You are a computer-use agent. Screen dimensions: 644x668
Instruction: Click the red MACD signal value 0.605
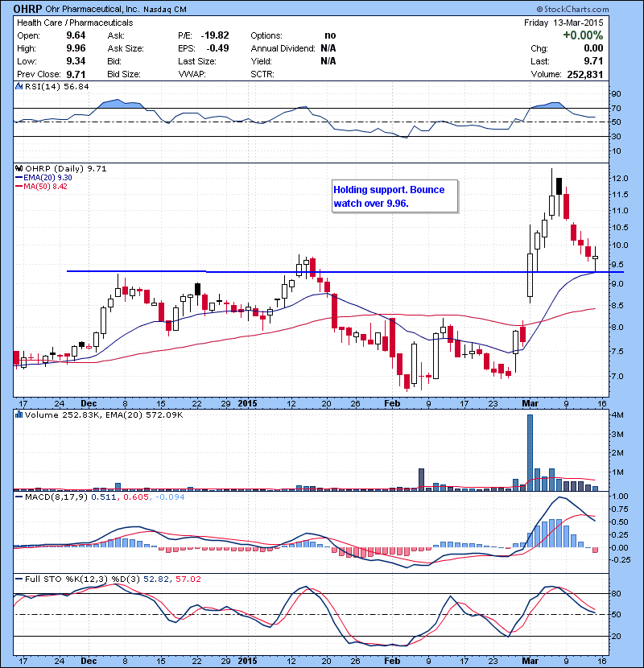(x=136, y=497)
